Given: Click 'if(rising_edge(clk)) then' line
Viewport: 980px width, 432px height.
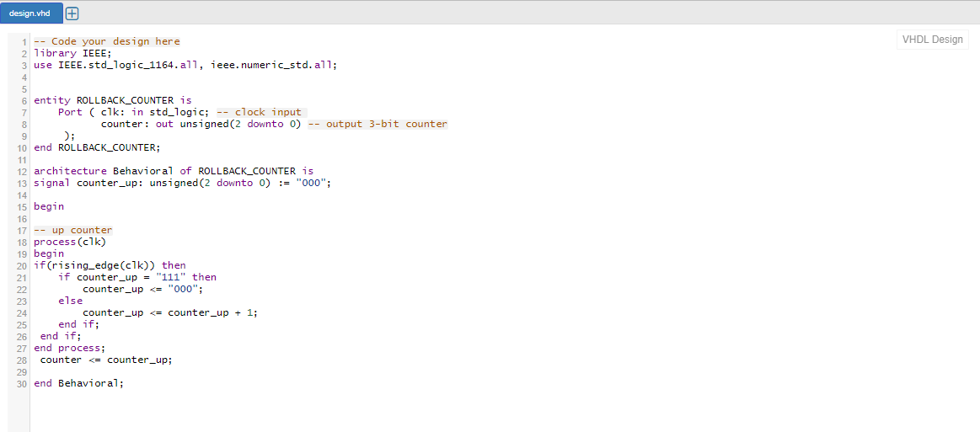Looking at the screenshot, I should coord(110,265).
